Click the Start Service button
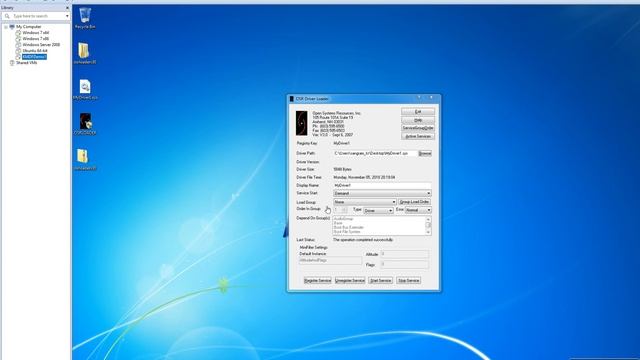The width and height of the screenshot is (640, 360). tap(380, 281)
